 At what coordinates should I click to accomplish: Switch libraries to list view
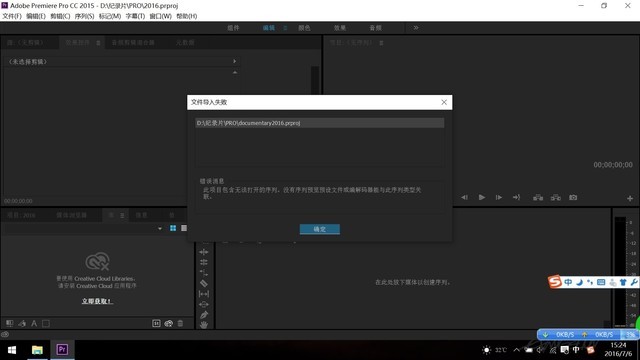pyautogui.click(x=184, y=228)
